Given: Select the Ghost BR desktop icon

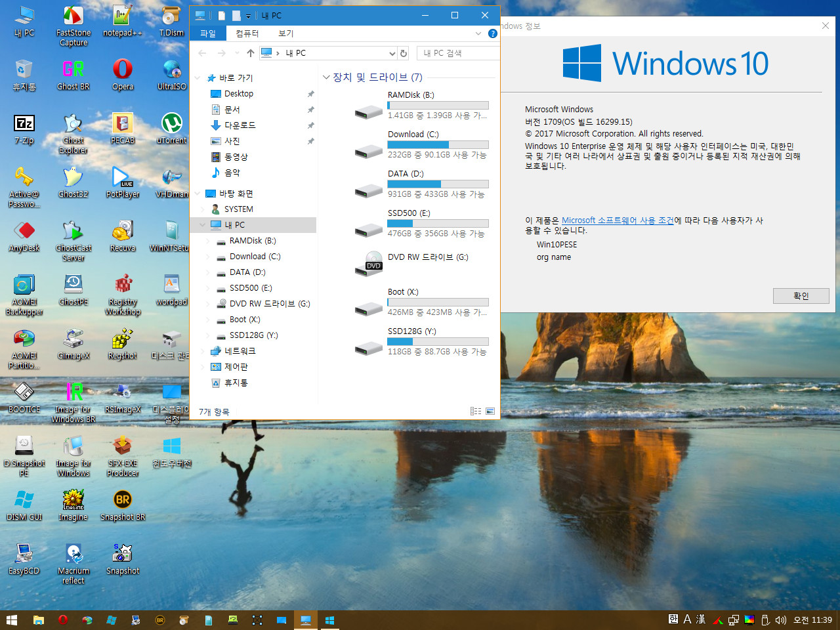Looking at the screenshot, I should point(73,74).
